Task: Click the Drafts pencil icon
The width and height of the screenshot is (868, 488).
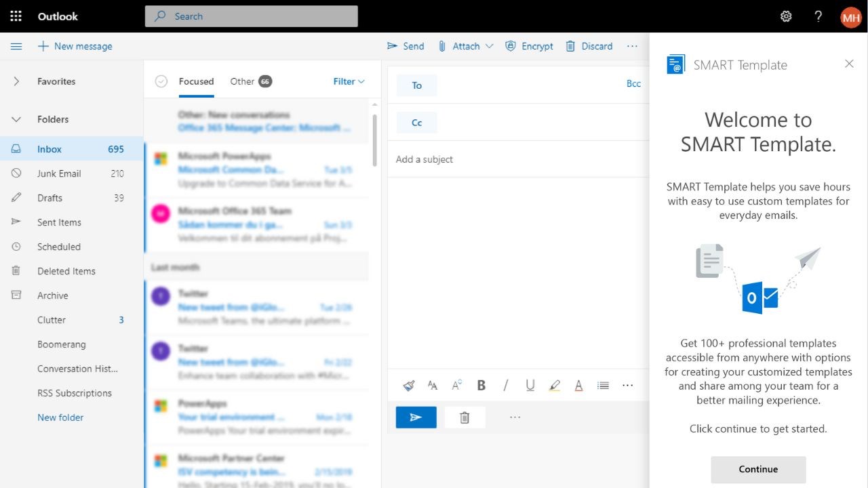Action: click(x=16, y=198)
